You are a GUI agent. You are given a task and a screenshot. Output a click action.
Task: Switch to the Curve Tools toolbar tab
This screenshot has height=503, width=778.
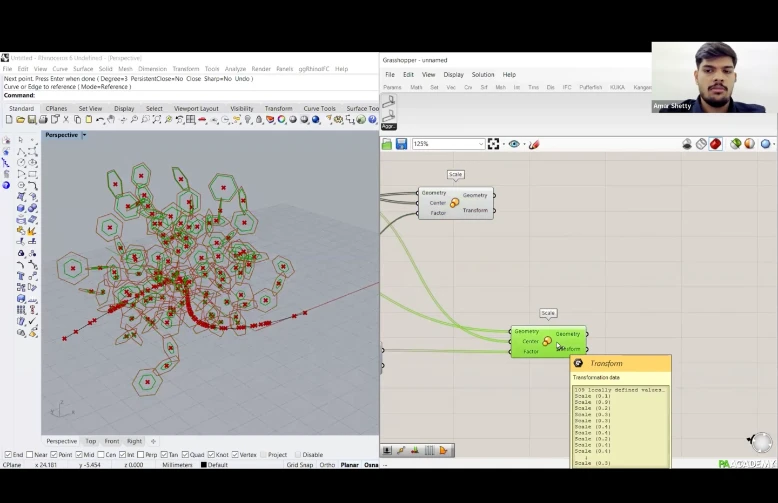pyautogui.click(x=319, y=108)
